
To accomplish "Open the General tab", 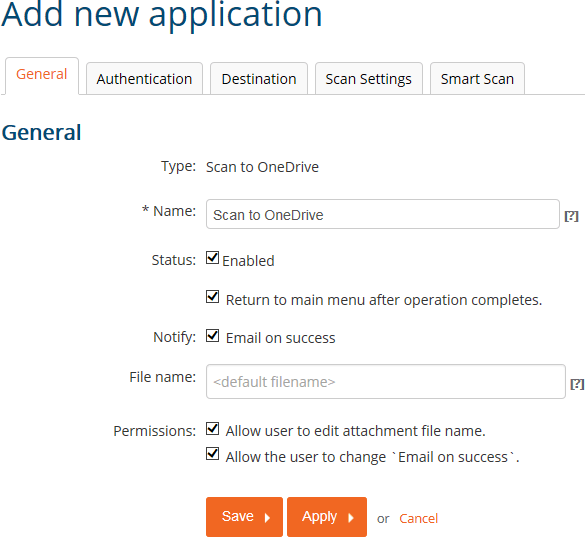I will [x=42, y=75].
